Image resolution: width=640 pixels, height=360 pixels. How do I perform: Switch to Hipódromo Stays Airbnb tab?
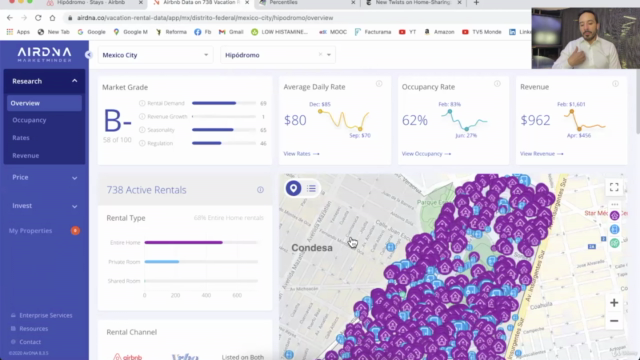click(x=91, y=3)
